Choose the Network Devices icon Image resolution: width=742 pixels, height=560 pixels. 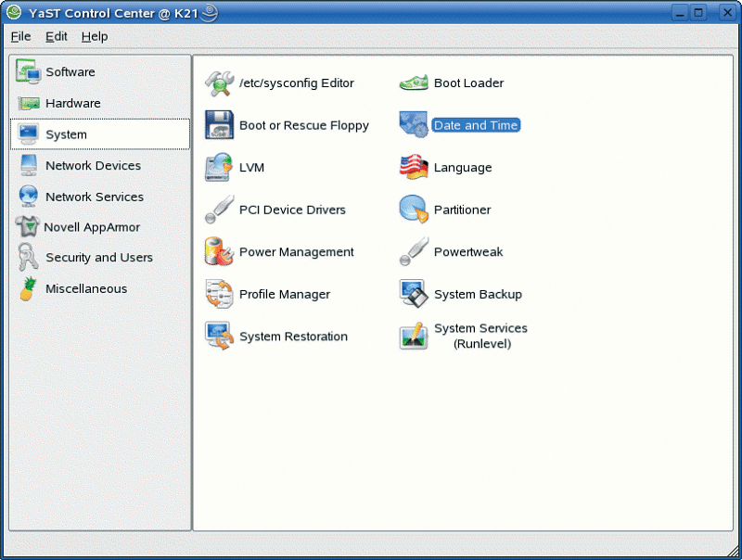29,166
